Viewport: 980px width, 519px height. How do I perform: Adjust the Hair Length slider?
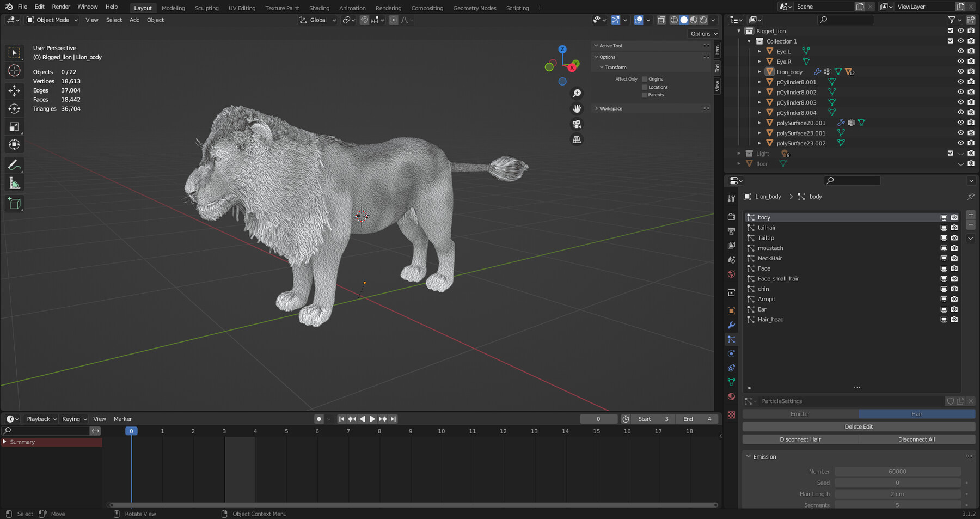(x=898, y=494)
